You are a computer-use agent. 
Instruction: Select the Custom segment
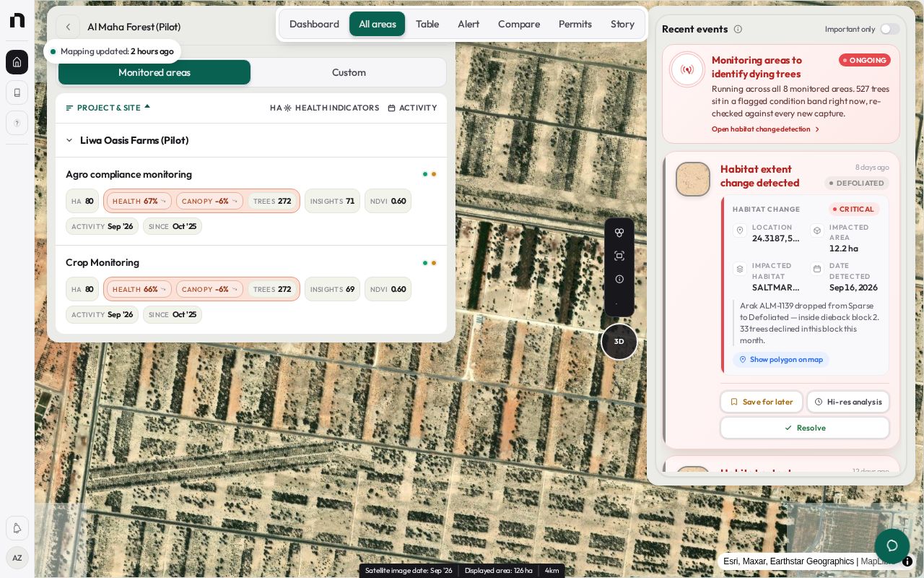click(349, 72)
